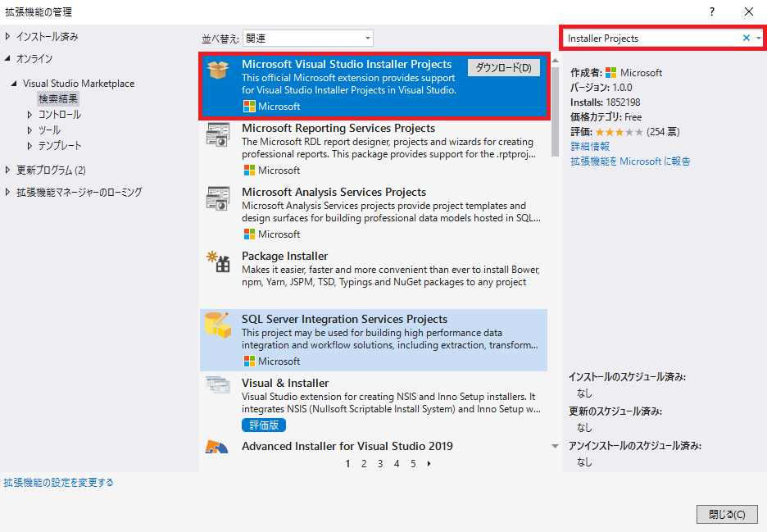Select Microsoft Reporting Services Projects title
This screenshot has width=767, height=532.
pos(338,128)
